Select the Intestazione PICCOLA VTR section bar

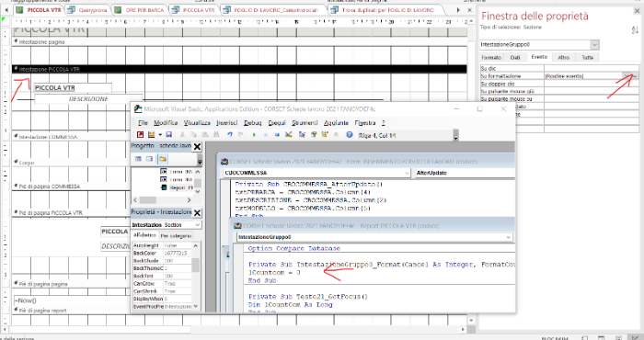(x=239, y=69)
